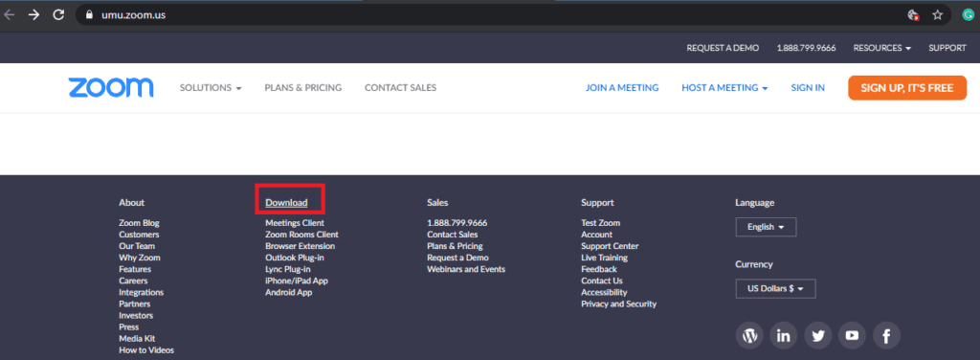Open Zoom's Twitter icon
Screen dimensions: 980x360
click(817, 336)
